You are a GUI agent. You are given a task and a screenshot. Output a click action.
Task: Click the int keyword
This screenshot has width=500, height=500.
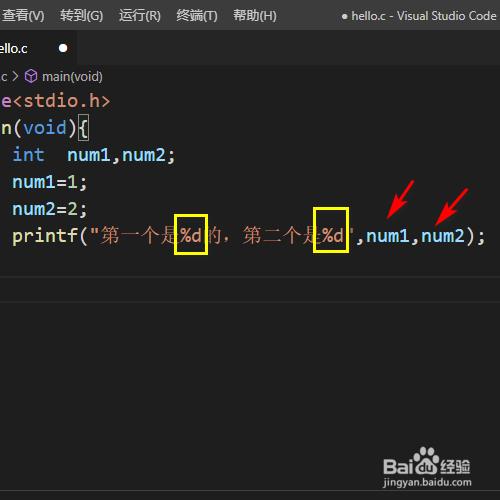pos(28,155)
